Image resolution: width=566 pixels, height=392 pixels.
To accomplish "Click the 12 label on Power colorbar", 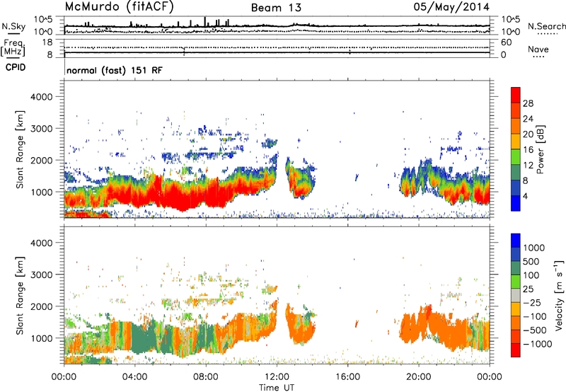I will click(x=528, y=166).
